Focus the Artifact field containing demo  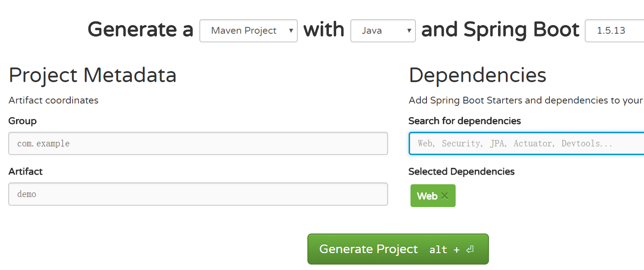pos(198,194)
